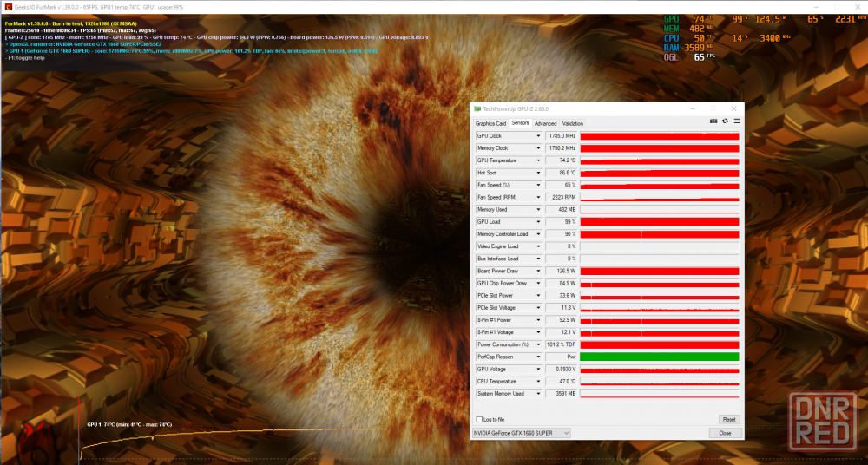The width and height of the screenshot is (868, 465).
Task: Go to the Validation tab
Action: (572, 123)
